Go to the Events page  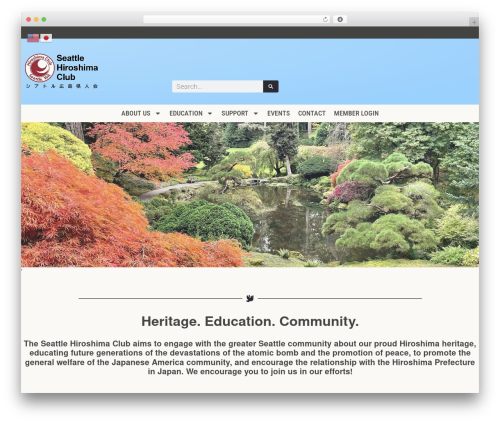278,113
